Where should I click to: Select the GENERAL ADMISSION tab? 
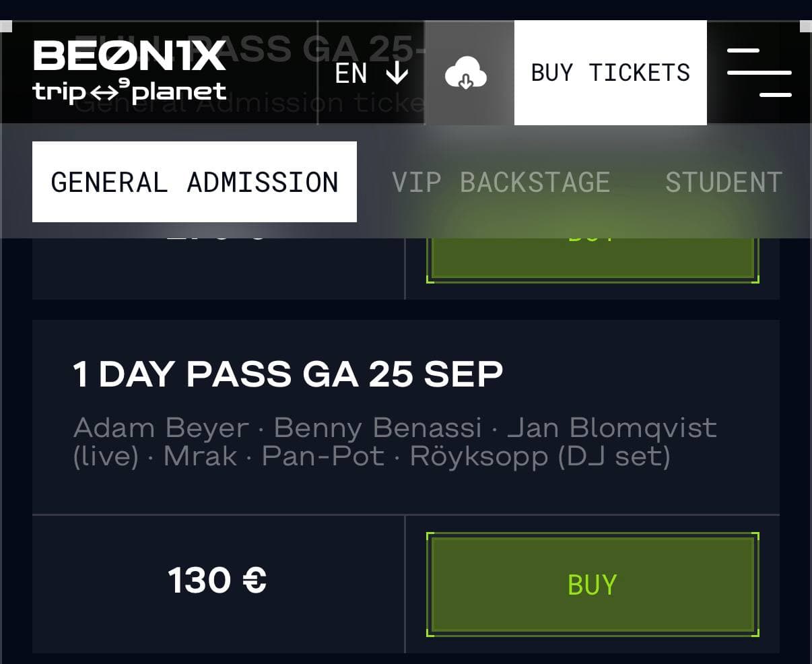point(195,182)
